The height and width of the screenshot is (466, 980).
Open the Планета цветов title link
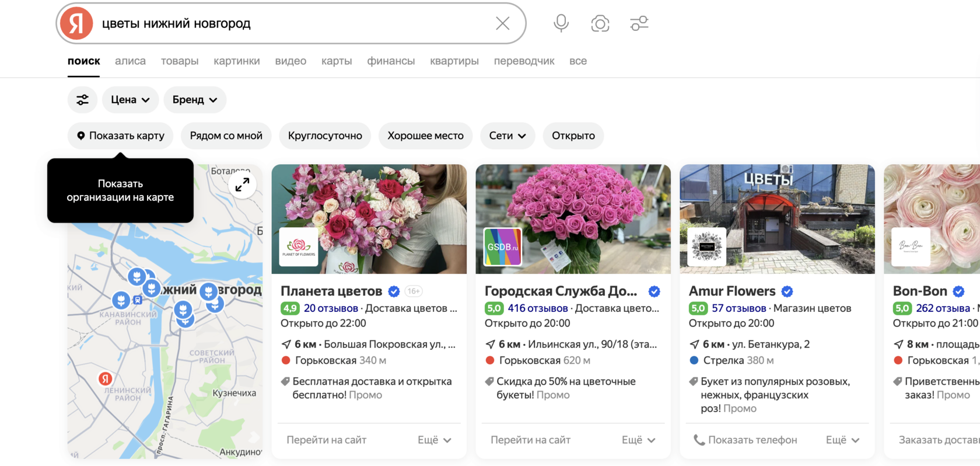[x=331, y=291]
